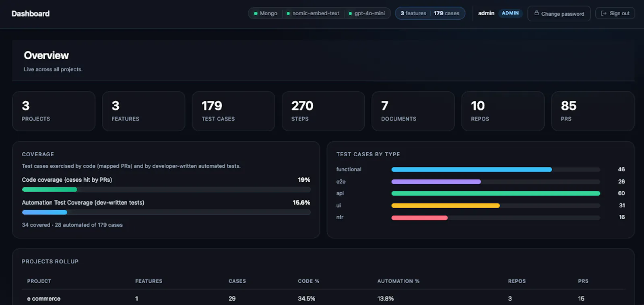Click the CASES column header
This screenshot has height=305, width=644.
(237, 281)
